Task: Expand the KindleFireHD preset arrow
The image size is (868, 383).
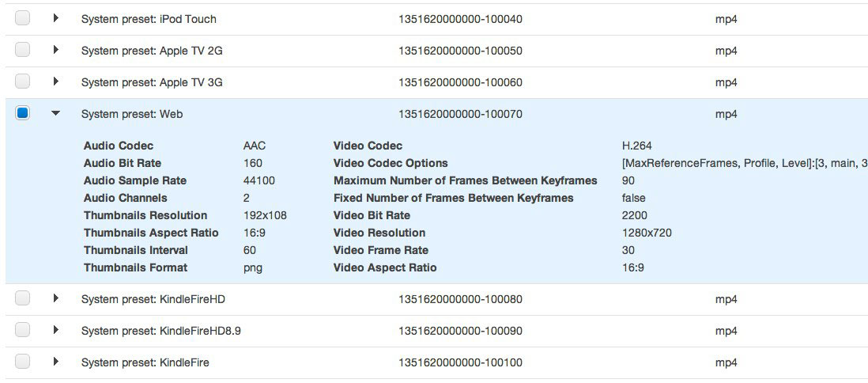Action: pyautogui.click(x=55, y=298)
